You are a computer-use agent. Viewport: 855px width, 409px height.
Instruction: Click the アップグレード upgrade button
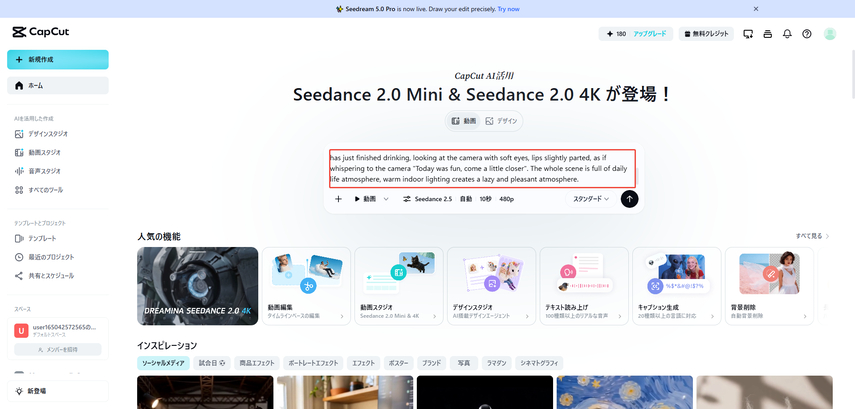tap(649, 34)
